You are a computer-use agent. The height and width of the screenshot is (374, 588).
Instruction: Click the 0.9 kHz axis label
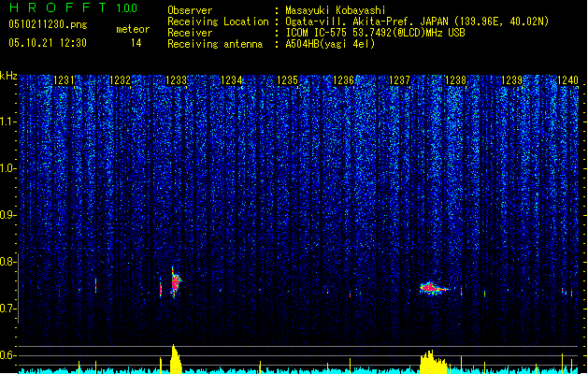pos(7,215)
